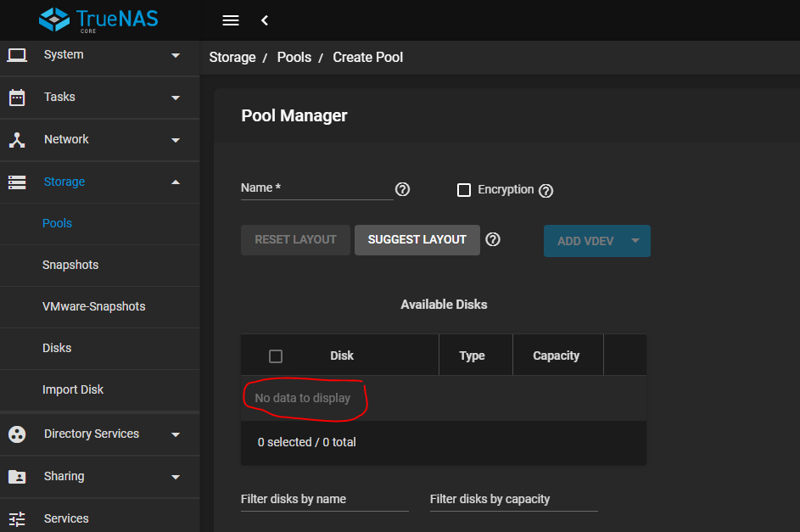
Task: Check the select-all disks checkbox
Action: tap(276, 356)
